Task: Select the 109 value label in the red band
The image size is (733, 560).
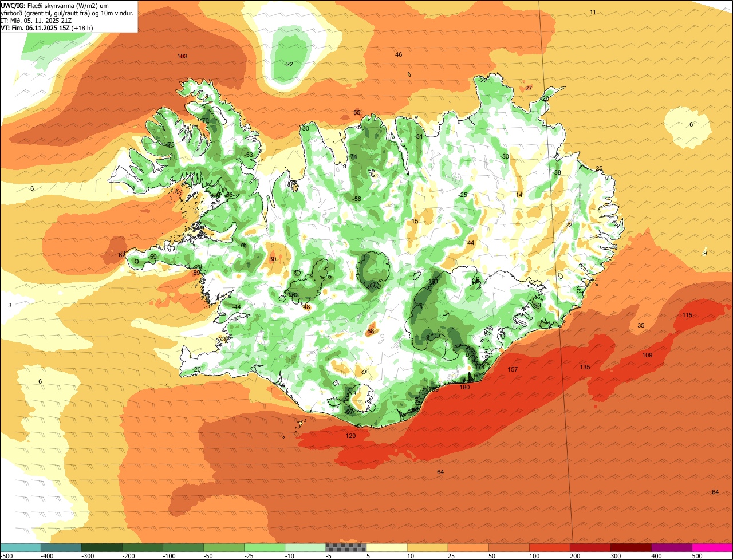Action: coord(647,356)
